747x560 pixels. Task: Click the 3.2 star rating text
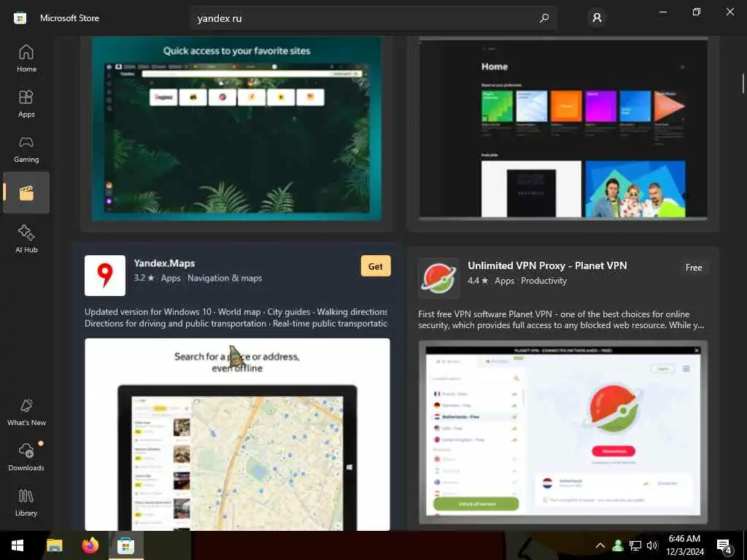(144, 278)
